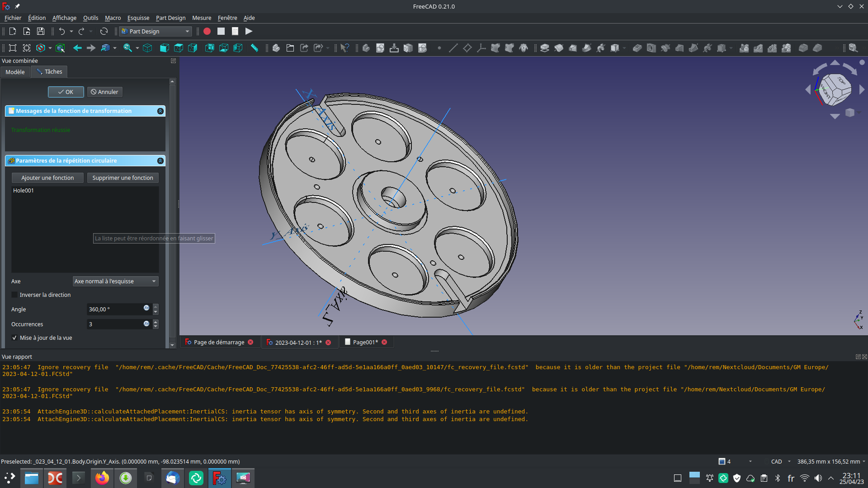Open the macro recording red button
The image size is (868, 488).
tap(207, 31)
